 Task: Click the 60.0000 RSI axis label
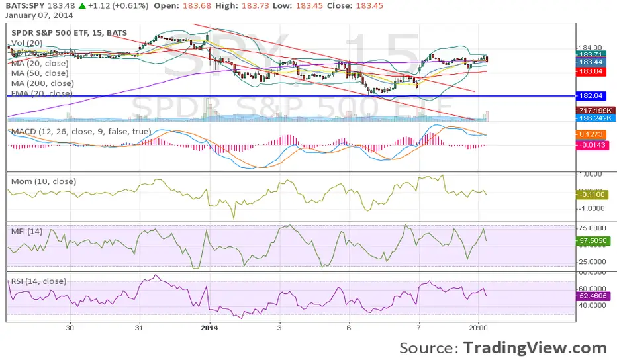592,289
